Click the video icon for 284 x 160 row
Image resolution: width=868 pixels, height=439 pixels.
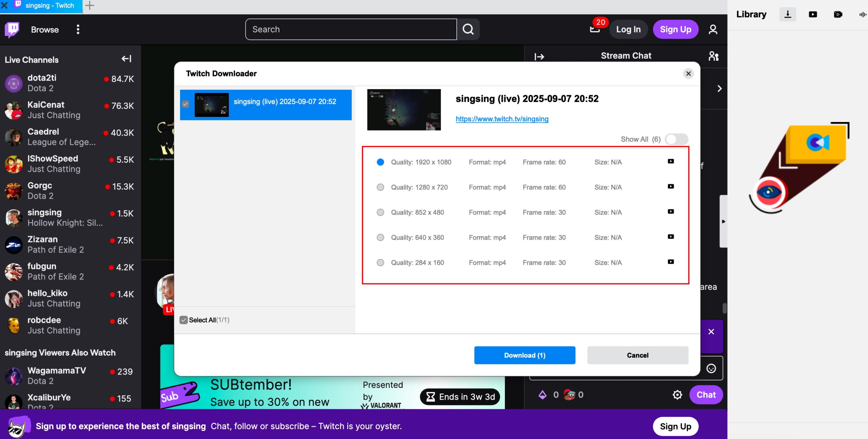pos(671,262)
